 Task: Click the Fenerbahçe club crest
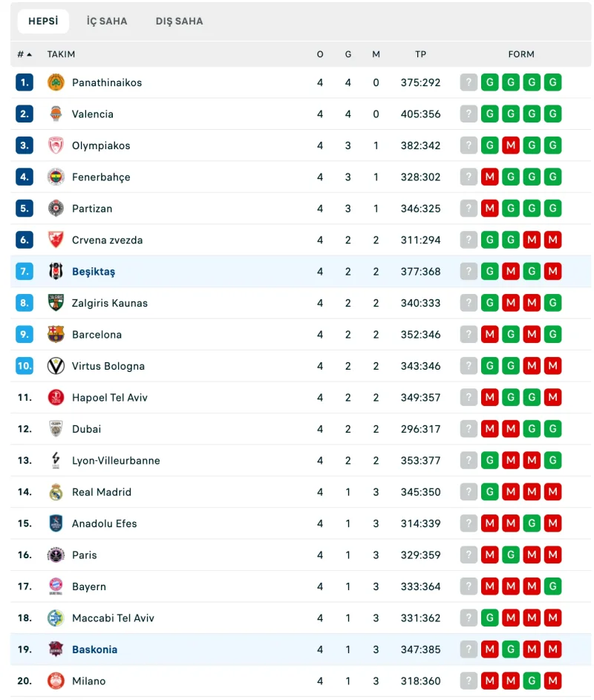tap(56, 177)
